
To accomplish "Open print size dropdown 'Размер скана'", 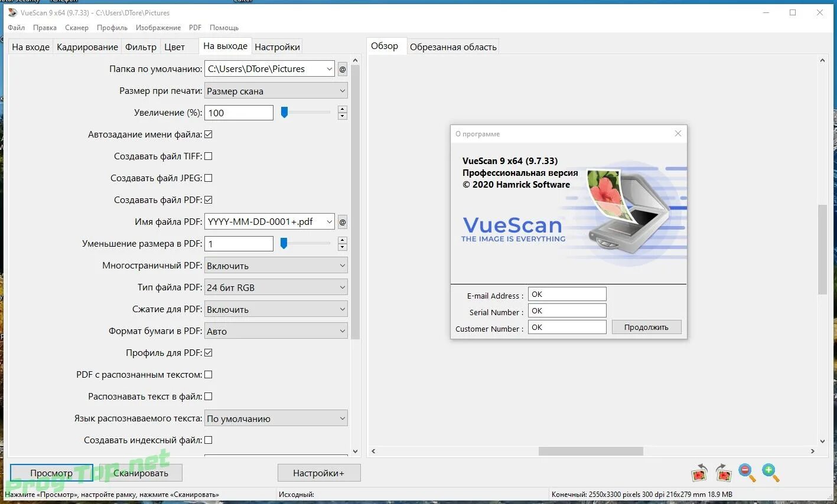I will [x=276, y=91].
